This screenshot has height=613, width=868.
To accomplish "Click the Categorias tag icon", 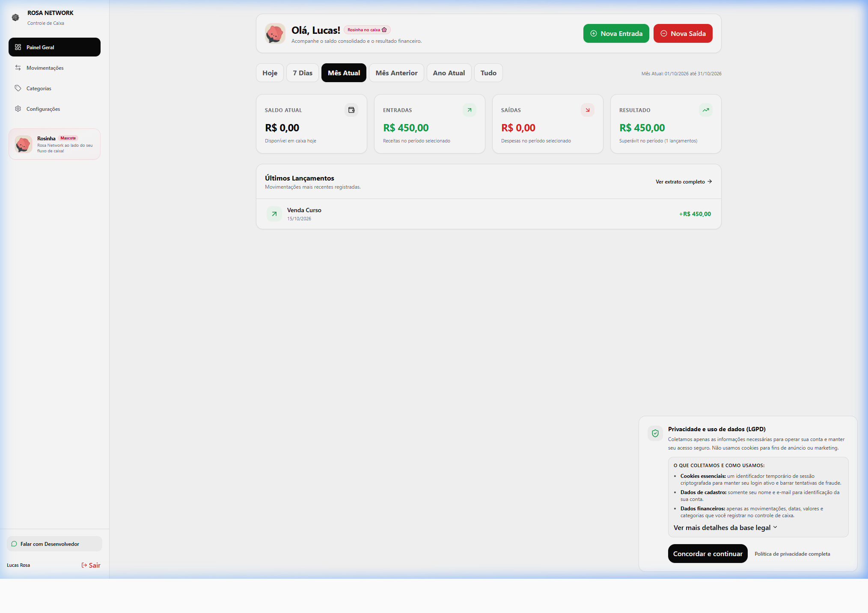I will click(18, 88).
